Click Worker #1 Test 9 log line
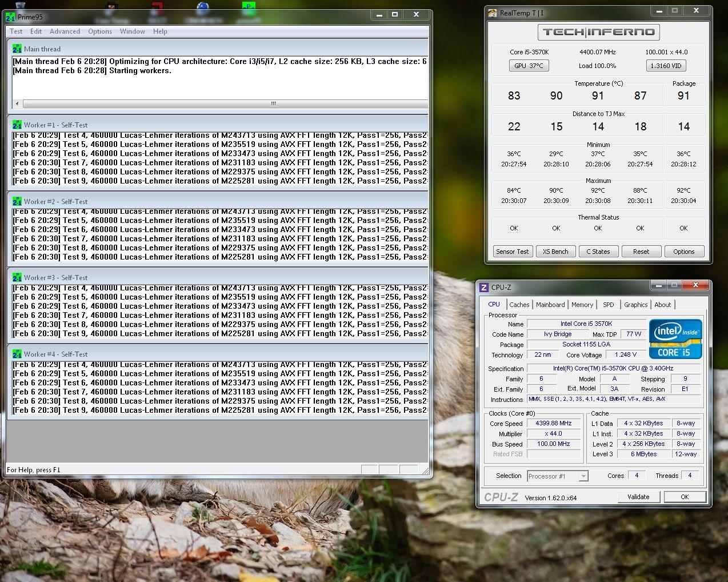Screen dimensions: 728x582 pos(220,181)
